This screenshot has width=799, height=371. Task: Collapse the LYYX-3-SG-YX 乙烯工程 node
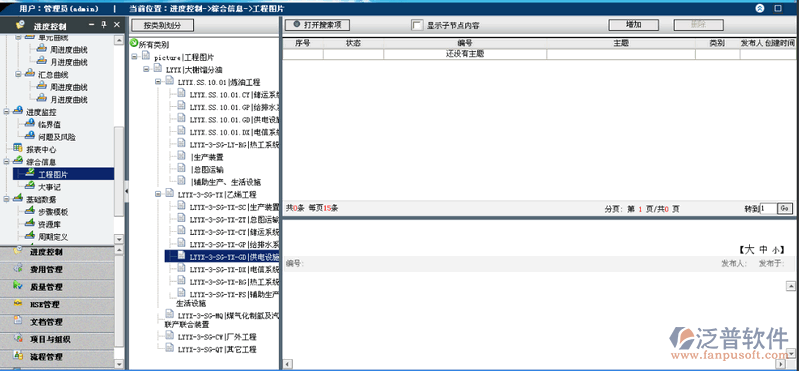click(158, 194)
